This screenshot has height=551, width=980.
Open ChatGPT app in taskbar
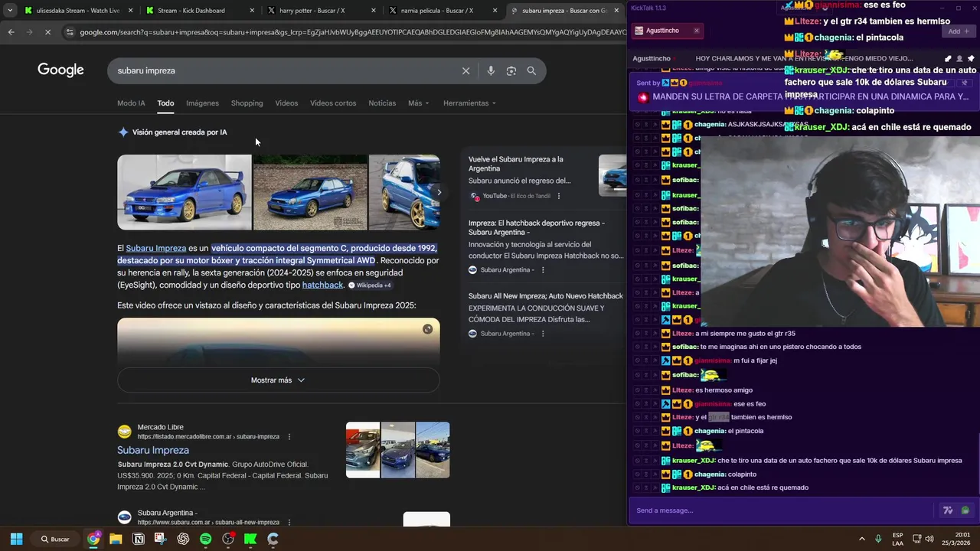tap(183, 539)
